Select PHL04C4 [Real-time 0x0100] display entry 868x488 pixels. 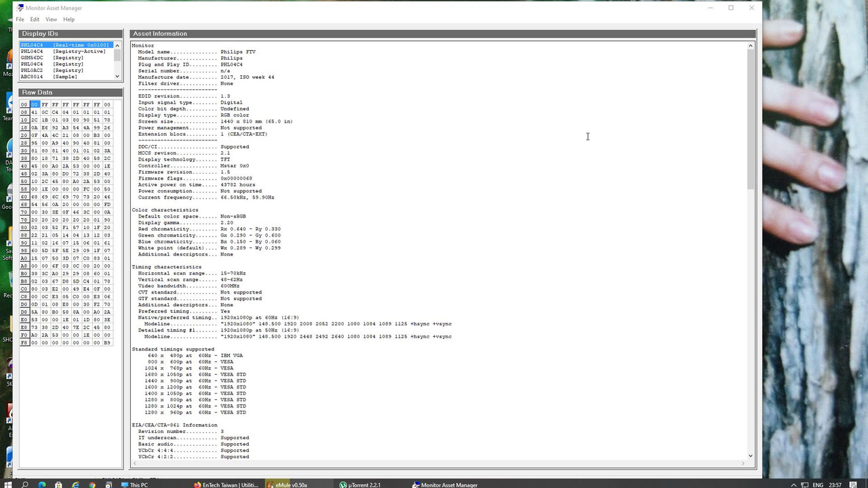click(x=66, y=45)
